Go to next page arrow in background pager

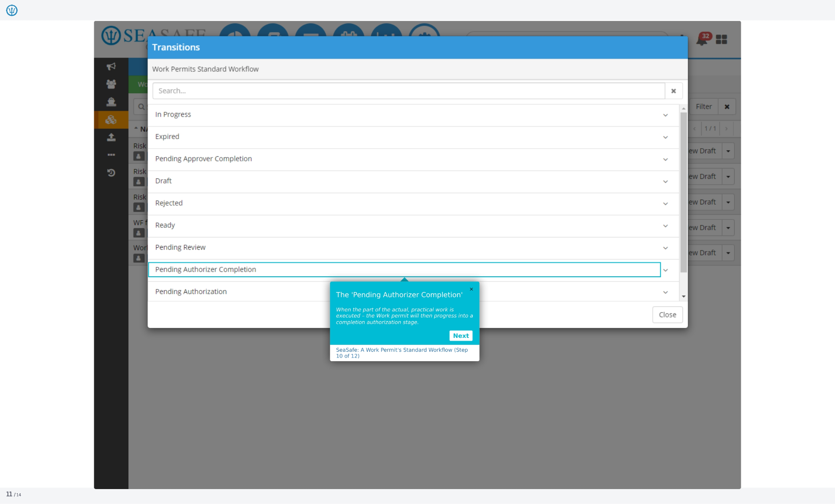(x=726, y=129)
